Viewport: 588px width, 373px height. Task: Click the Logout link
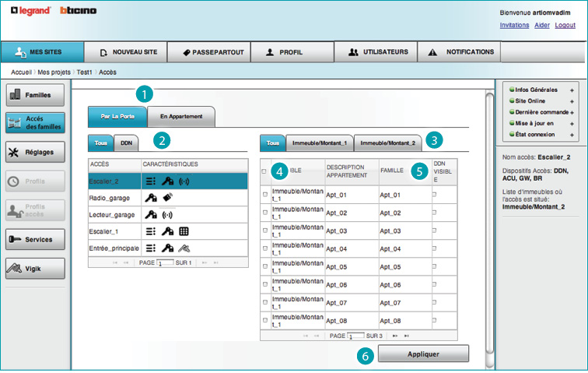565,25
